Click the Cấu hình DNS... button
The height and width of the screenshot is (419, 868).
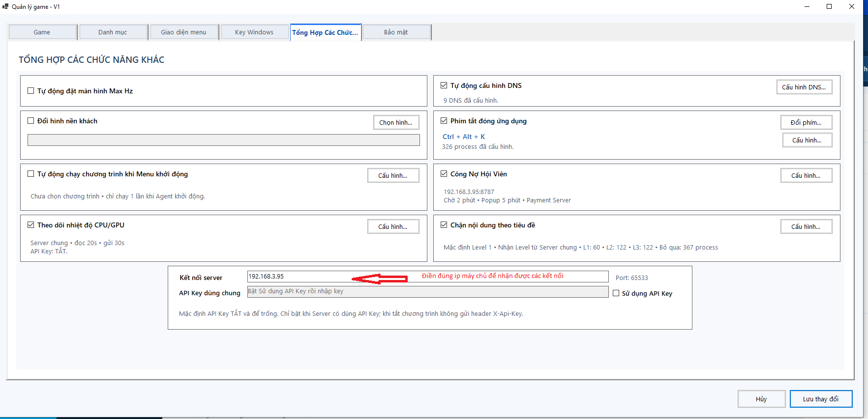(x=804, y=87)
